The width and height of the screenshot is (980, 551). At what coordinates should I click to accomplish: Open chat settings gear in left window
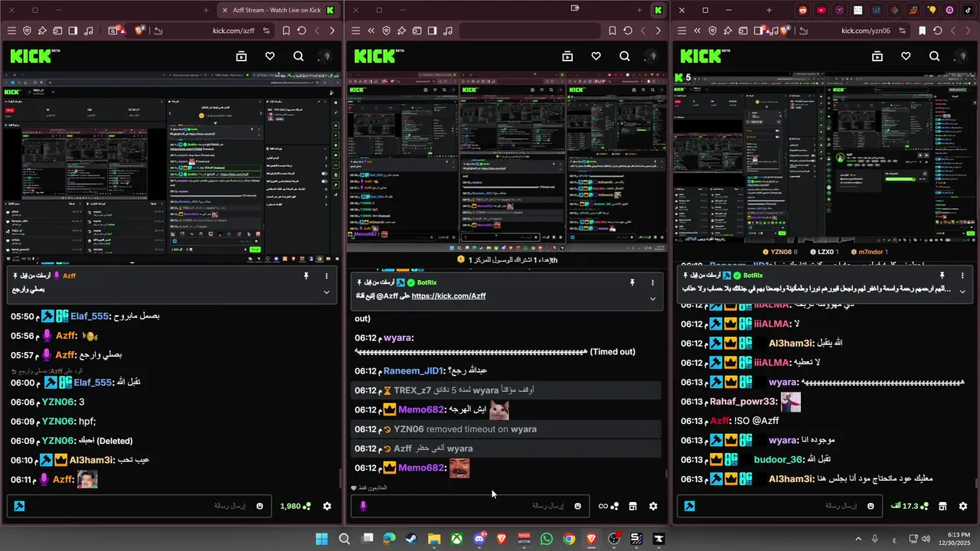(x=327, y=506)
